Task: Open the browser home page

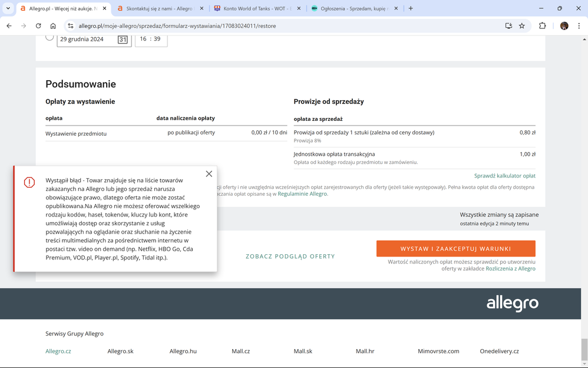Action: 53,26
